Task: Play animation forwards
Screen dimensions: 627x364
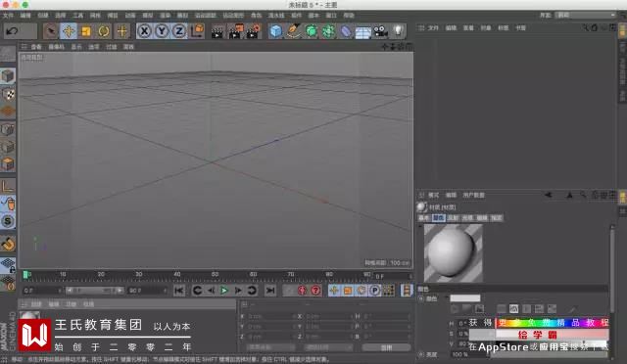Action: pyautogui.click(x=224, y=291)
